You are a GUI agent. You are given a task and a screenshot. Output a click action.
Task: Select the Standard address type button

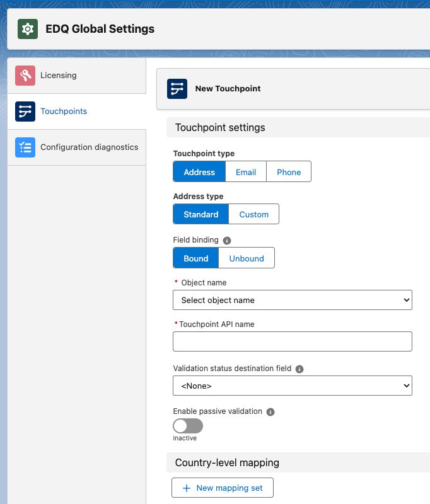200,214
